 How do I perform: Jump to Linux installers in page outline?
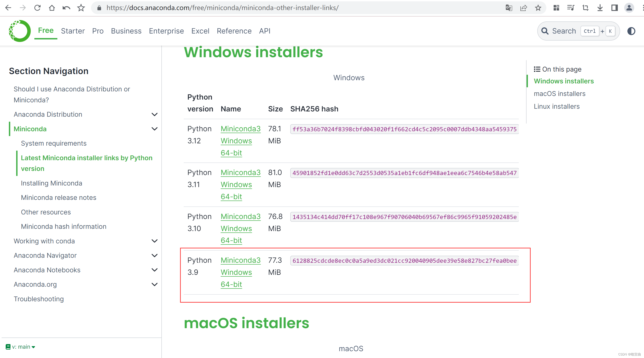coord(557,106)
